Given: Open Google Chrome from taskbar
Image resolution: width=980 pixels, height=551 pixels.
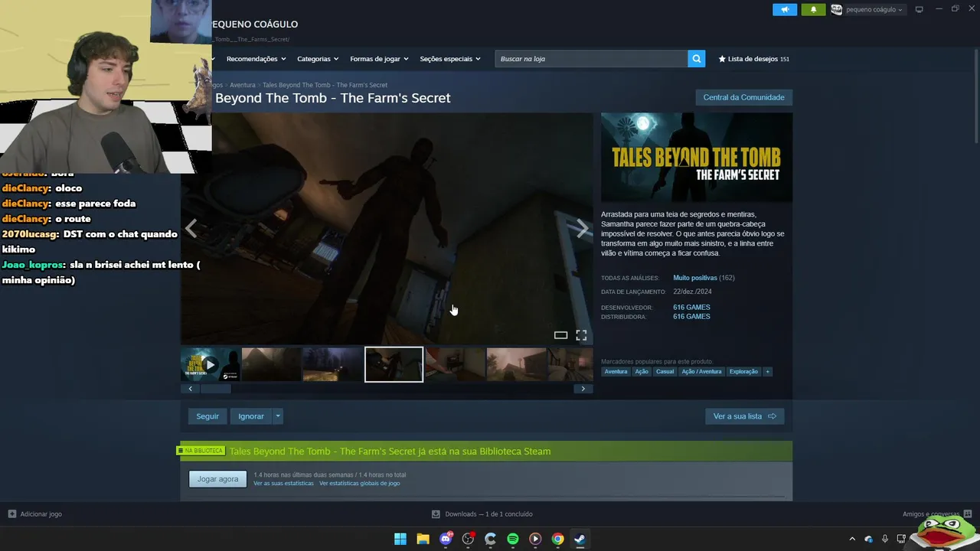Looking at the screenshot, I should [x=558, y=539].
